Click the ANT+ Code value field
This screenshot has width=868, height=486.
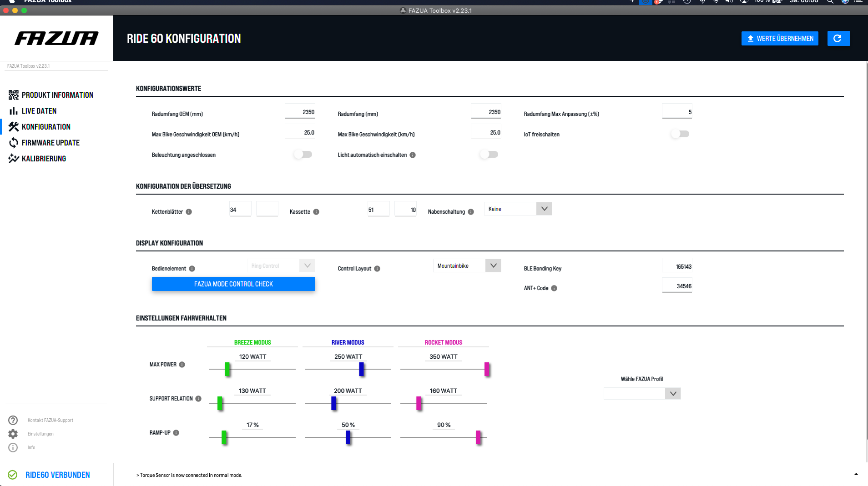[677, 286]
